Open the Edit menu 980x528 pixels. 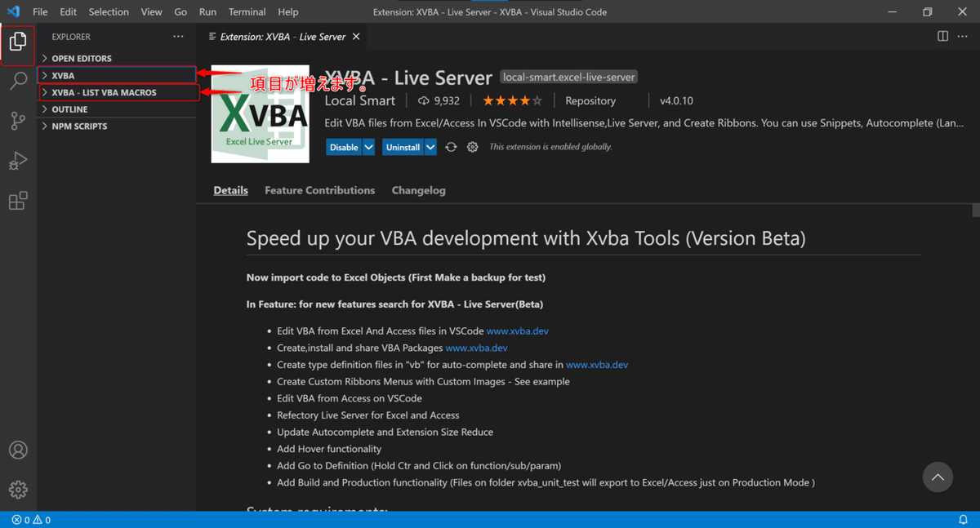[69, 12]
